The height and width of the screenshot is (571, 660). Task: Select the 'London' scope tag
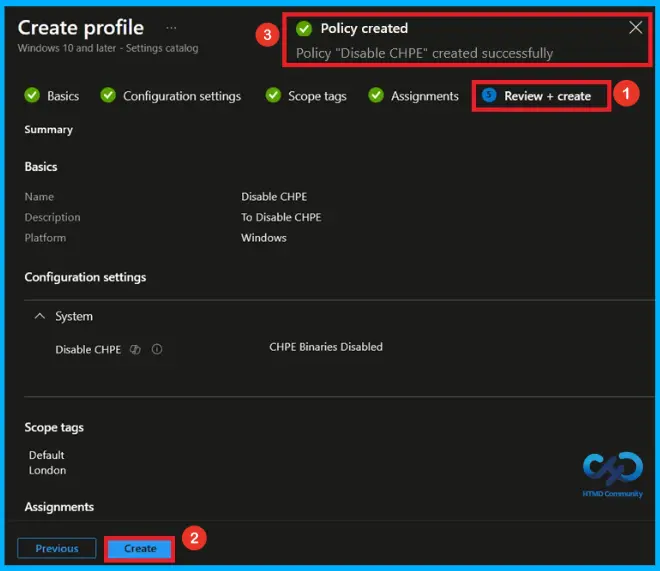point(48,470)
